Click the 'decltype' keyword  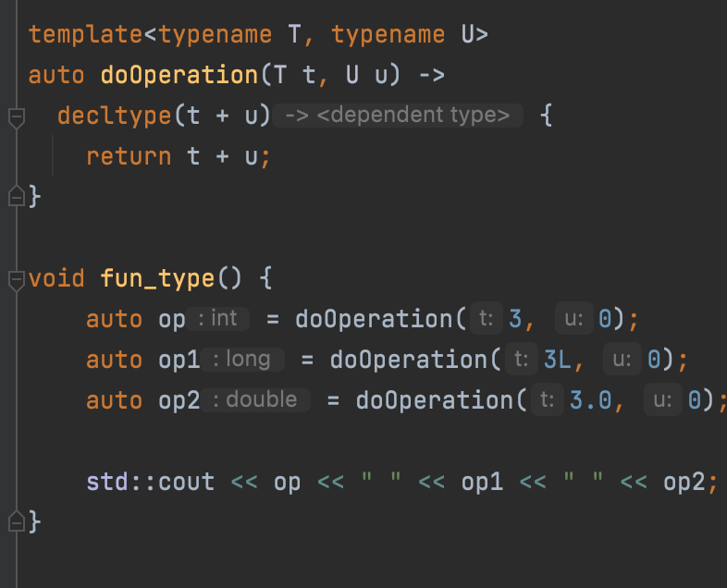click(x=115, y=116)
